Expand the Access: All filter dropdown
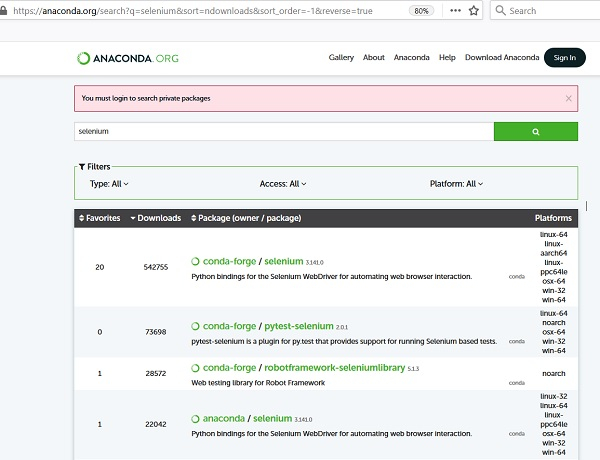 tap(283, 184)
